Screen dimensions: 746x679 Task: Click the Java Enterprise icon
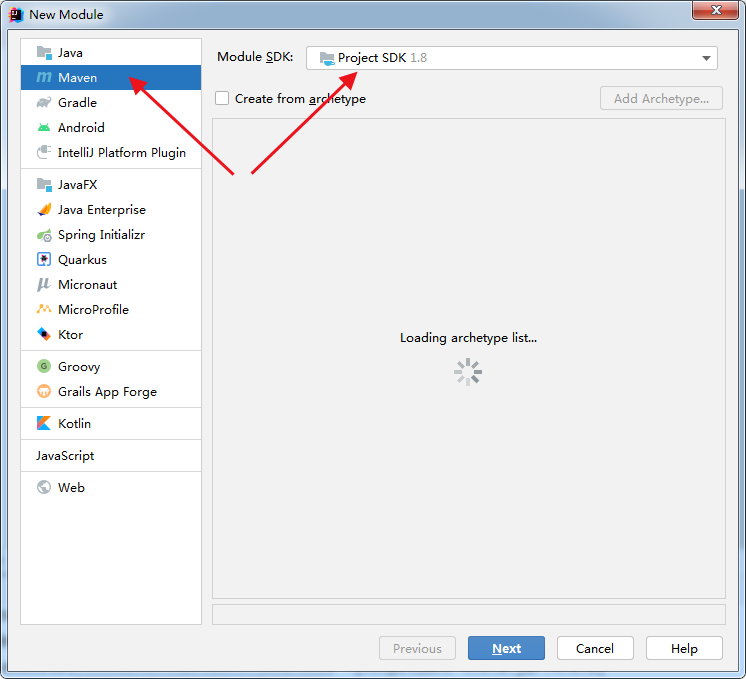pyautogui.click(x=44, y=209)
